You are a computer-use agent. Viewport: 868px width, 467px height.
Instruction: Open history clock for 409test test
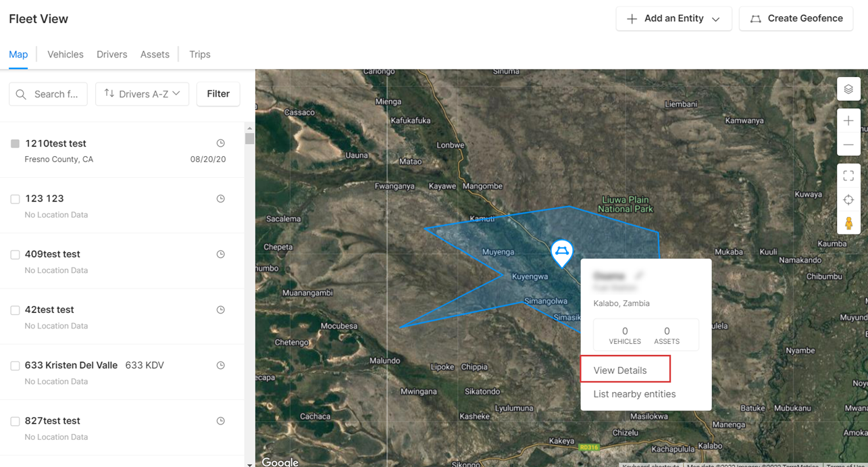pos(220,254)
